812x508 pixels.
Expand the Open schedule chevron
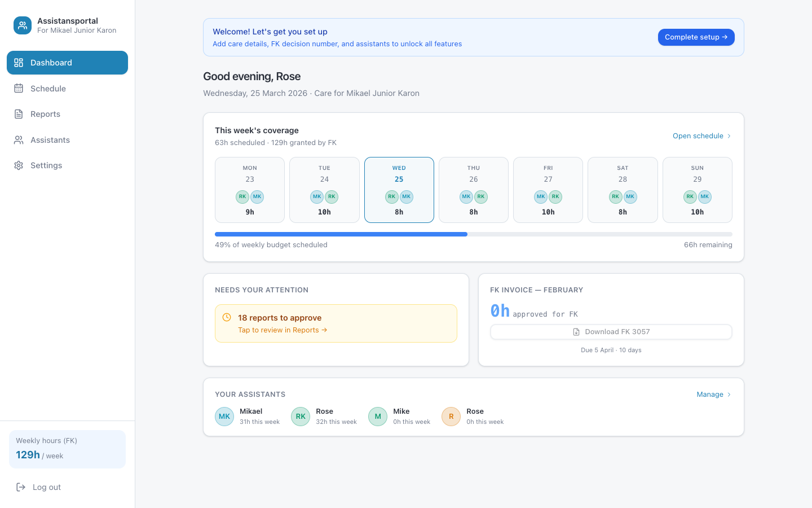coord(729,135)
